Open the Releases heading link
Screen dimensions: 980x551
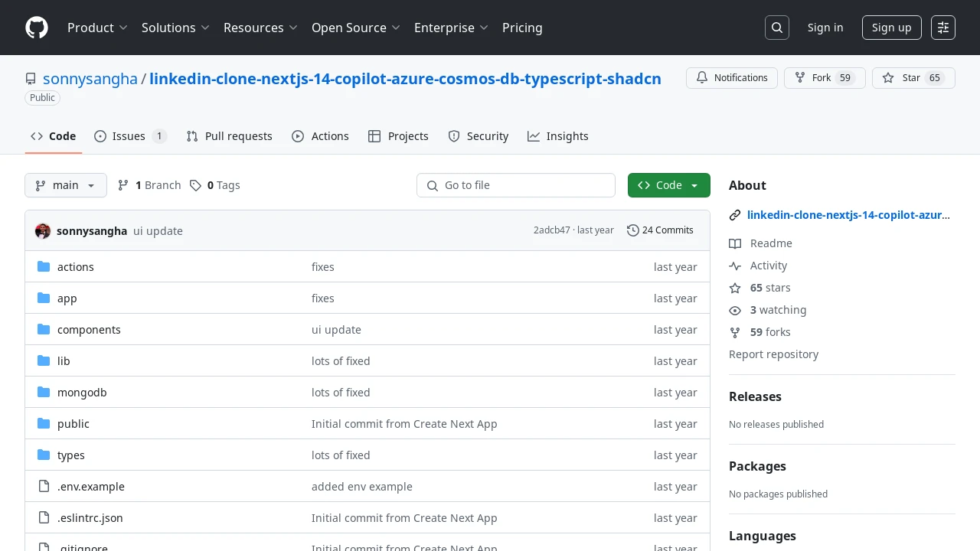point(755,396)
